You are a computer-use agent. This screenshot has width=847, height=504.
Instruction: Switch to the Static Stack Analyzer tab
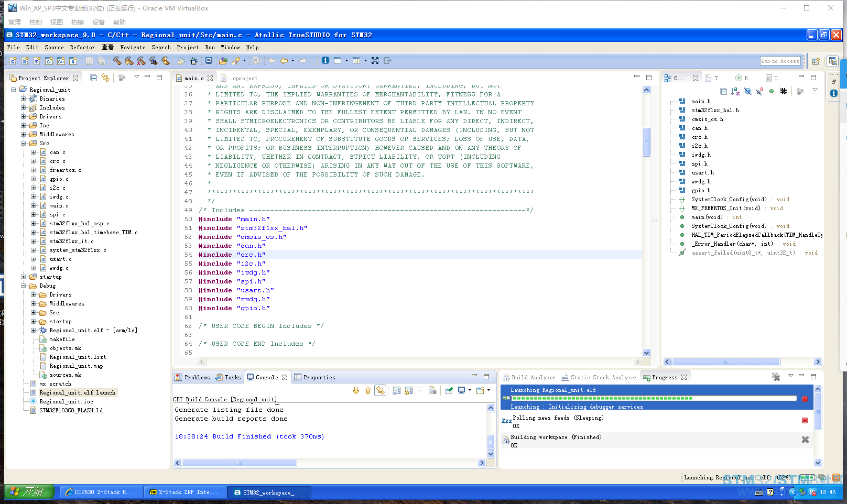(599, 377)
